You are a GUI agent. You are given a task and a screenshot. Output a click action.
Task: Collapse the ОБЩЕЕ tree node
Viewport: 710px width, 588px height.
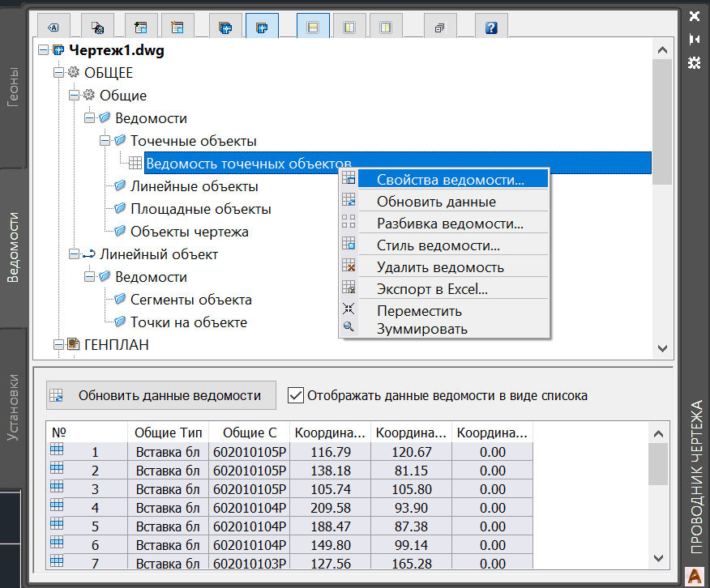(x=58, y=73)
